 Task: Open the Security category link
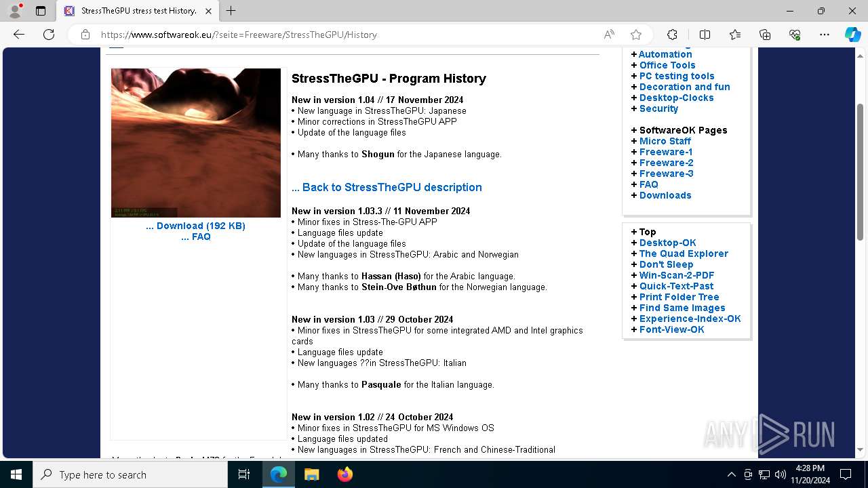coord(658,108)
